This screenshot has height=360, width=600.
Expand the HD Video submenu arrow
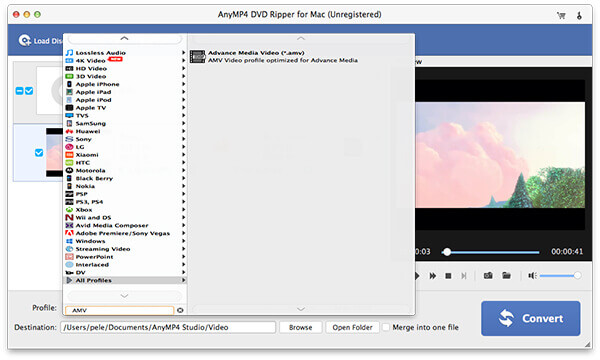[x=183, y=68]
